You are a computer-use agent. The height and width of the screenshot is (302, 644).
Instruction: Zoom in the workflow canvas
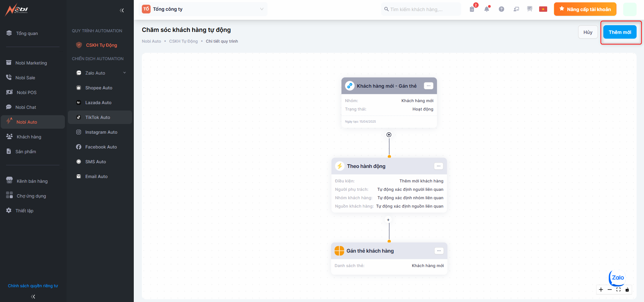point(601,290)
